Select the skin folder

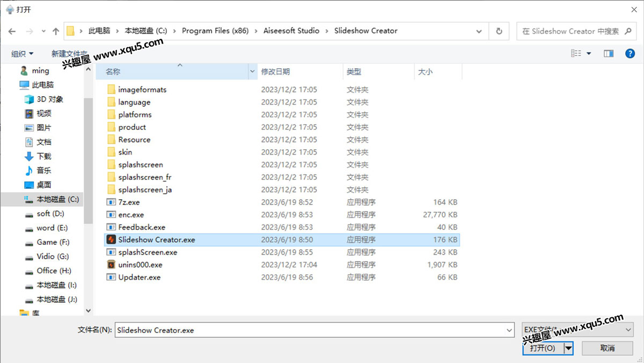pos(125,152)
